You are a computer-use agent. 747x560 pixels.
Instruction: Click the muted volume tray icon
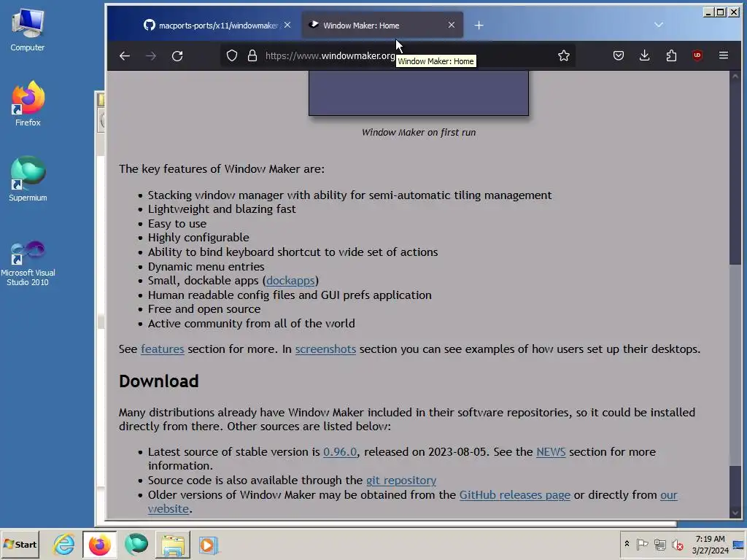point(677,544)
